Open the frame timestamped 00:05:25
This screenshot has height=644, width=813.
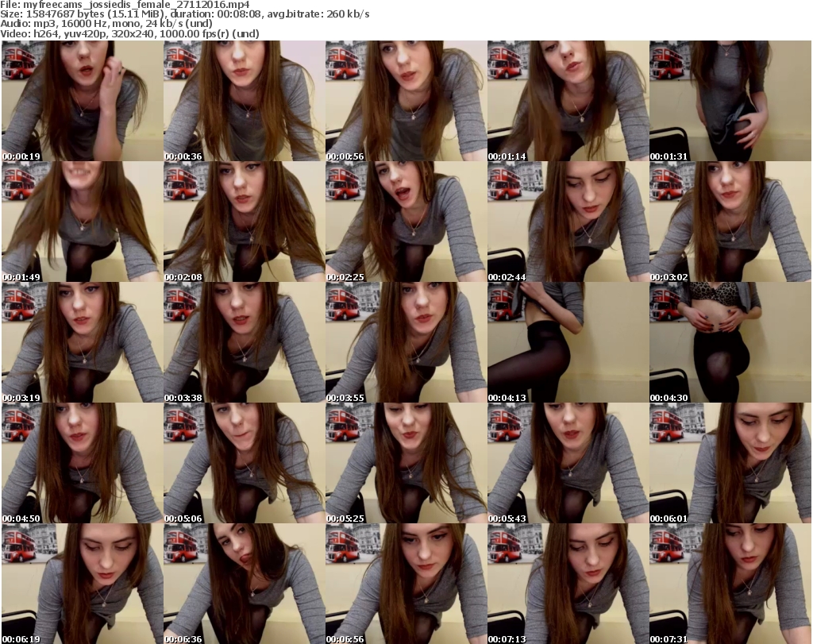click(406, 464)
